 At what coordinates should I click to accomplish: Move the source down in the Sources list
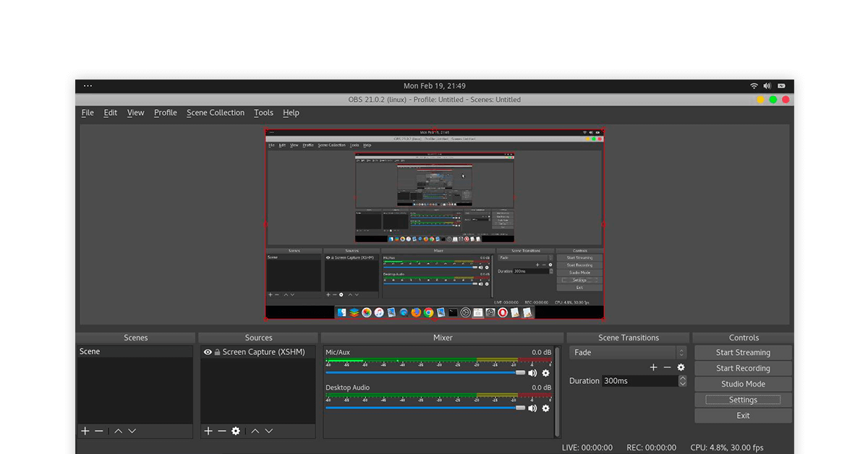(x=268, y=431)
